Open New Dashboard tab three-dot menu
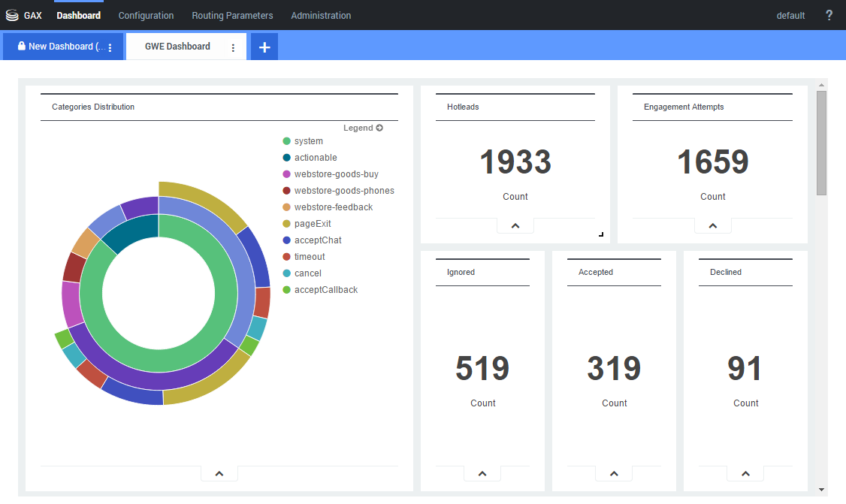Image resolution: width=846 pixels, height=504 pixels. [x=110, y=47]
